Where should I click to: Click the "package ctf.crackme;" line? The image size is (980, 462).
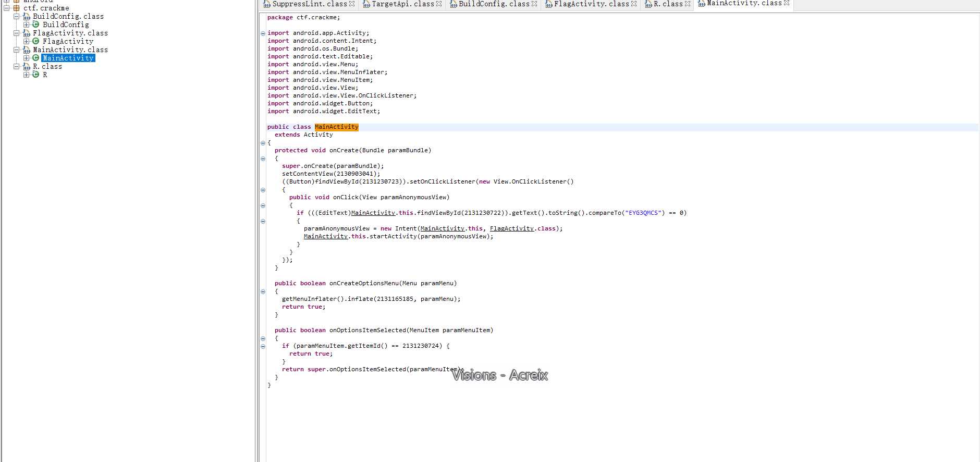[x=303, y=17]
